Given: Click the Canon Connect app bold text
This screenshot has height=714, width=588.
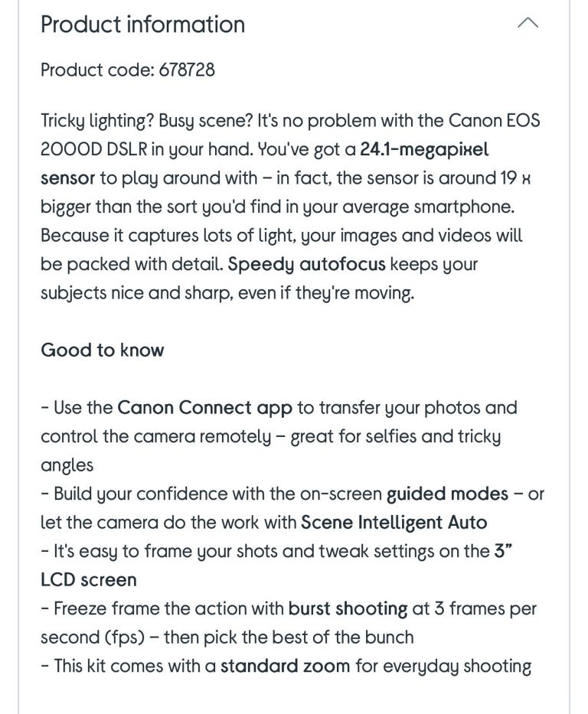Looking at the screenshot, I should (x=204, y=408).
